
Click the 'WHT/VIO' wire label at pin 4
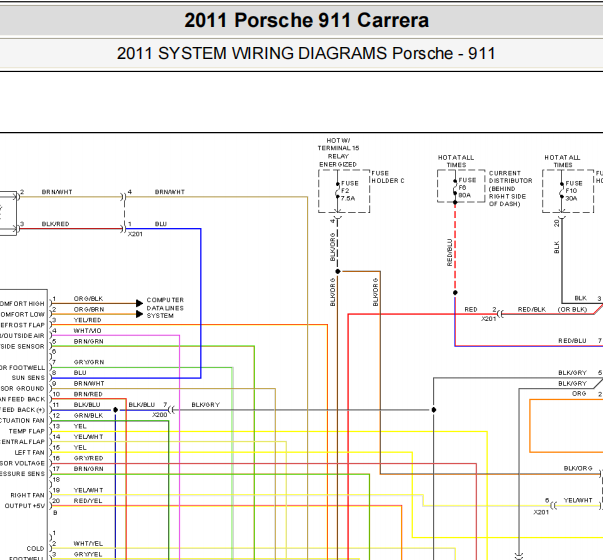coord(87,331)
